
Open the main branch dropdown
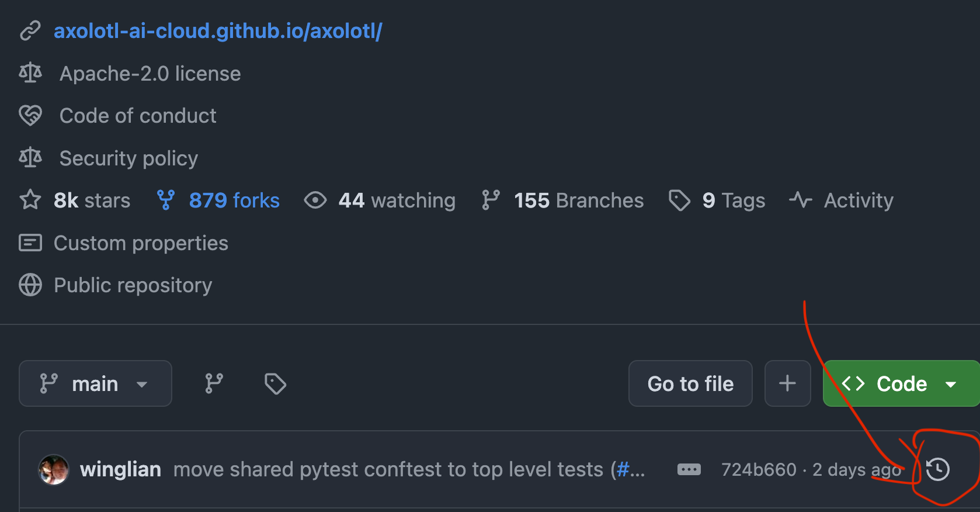pos(95,383)
